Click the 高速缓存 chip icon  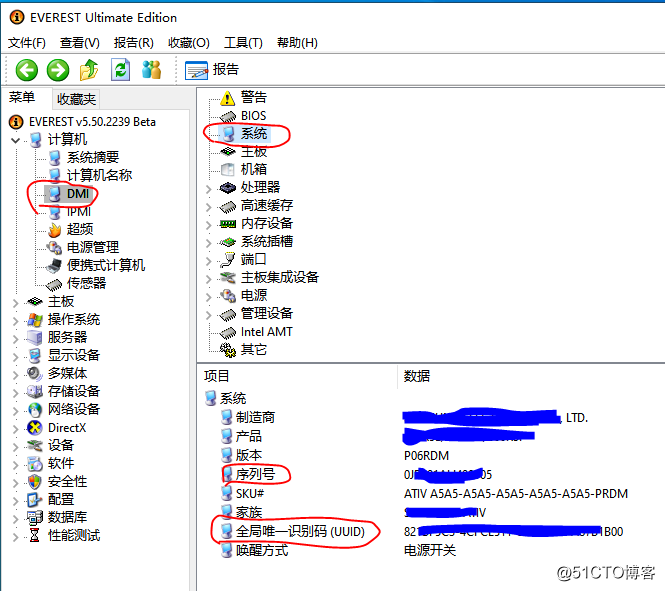tap(228, 206)
